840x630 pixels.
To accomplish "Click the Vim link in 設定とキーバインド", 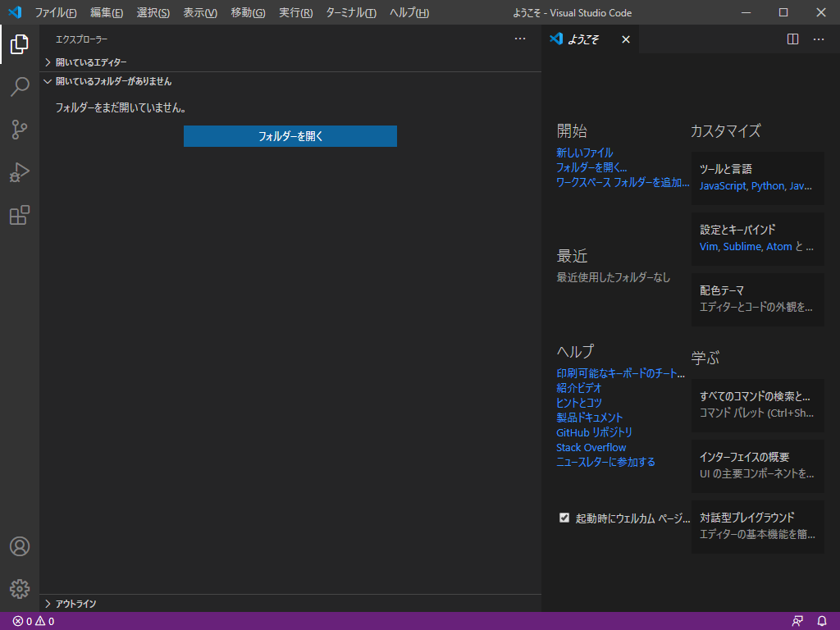I will pos(709,246).
